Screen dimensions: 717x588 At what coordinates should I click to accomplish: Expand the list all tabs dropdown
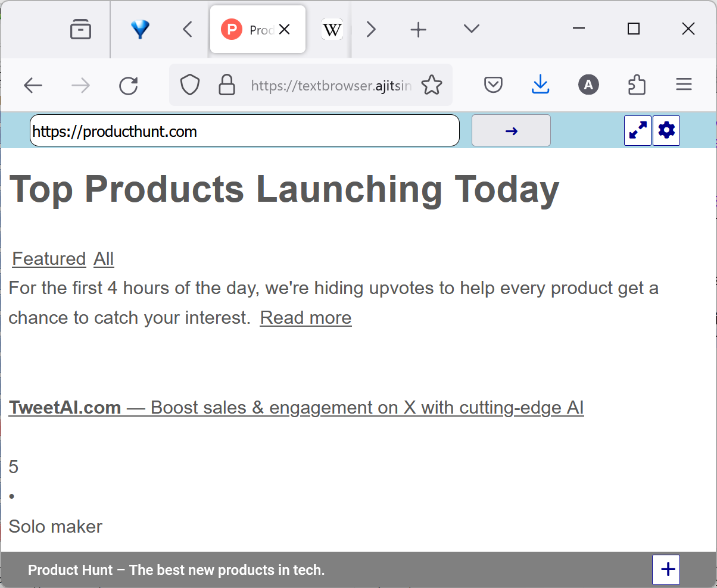coord(472,29)
